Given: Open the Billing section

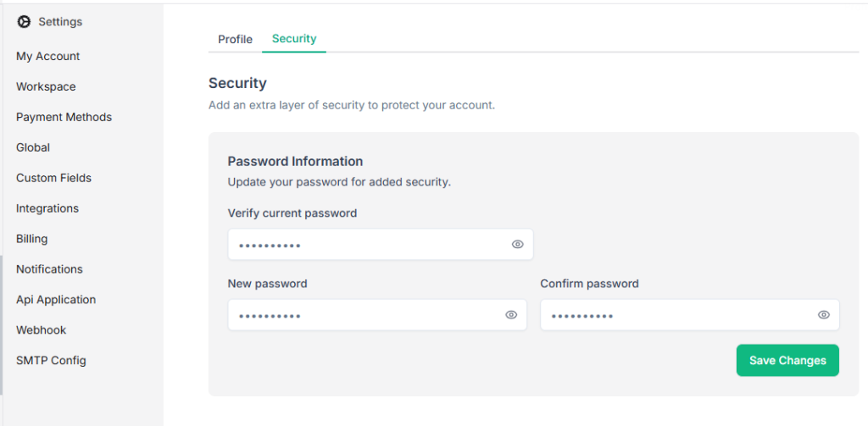Looking at the screenshot, I should pyautogui.click(x=31, y=240).
